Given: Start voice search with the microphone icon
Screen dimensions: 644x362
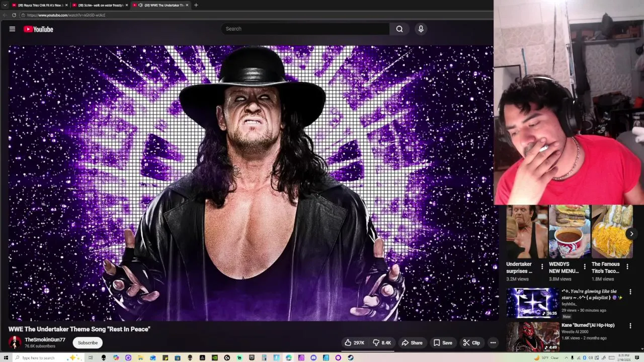Looking at the screenshot, I should (x=421, y=29).
